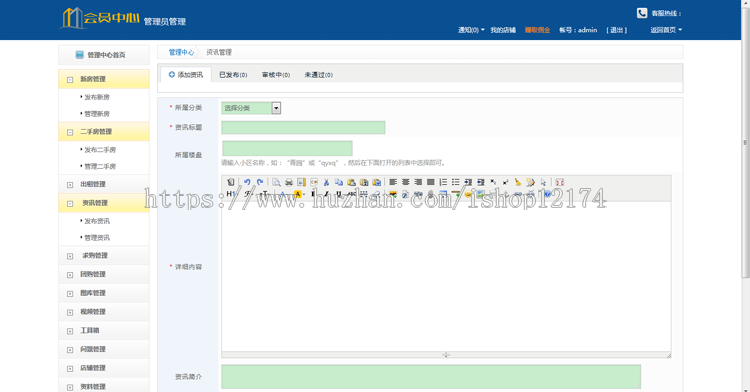This screenshot has height=392, width=750.
Task: Align text right in the editor
Action: pyautogui.click(x=418, y=182)
